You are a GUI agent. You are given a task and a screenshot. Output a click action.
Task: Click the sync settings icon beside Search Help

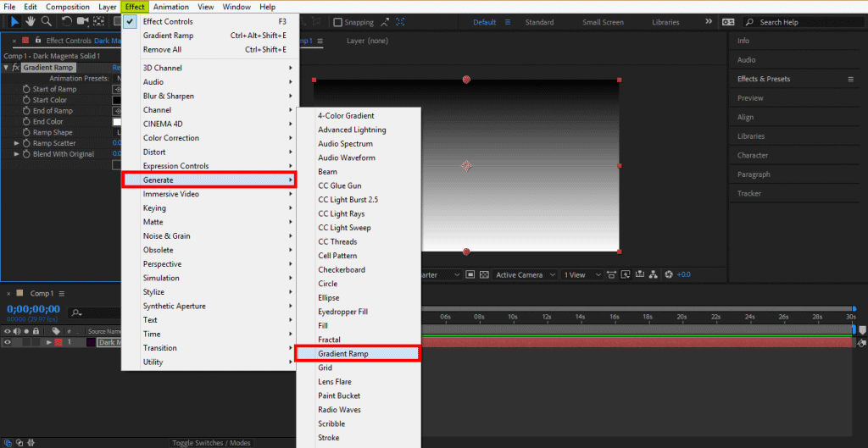pos(728,22)
